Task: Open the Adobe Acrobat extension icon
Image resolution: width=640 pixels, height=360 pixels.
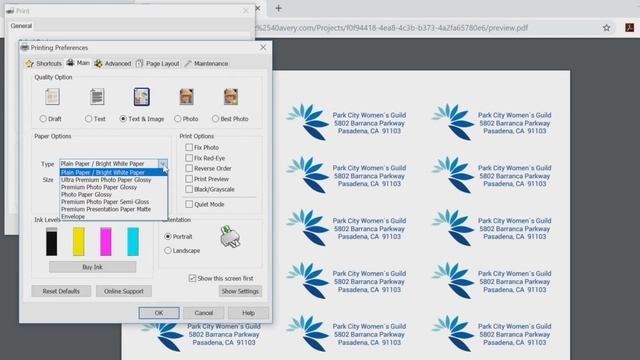Action: pyautogui.click(x=629, y=27)
